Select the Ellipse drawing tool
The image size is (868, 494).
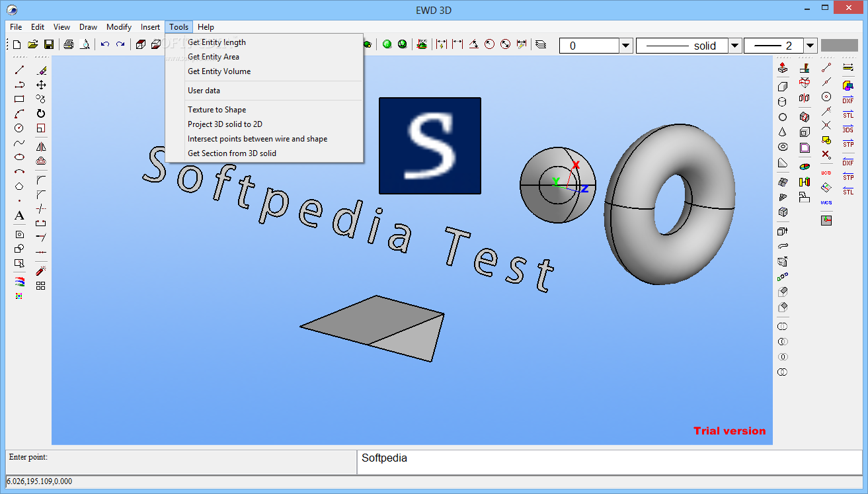click(x=19, y=157)
